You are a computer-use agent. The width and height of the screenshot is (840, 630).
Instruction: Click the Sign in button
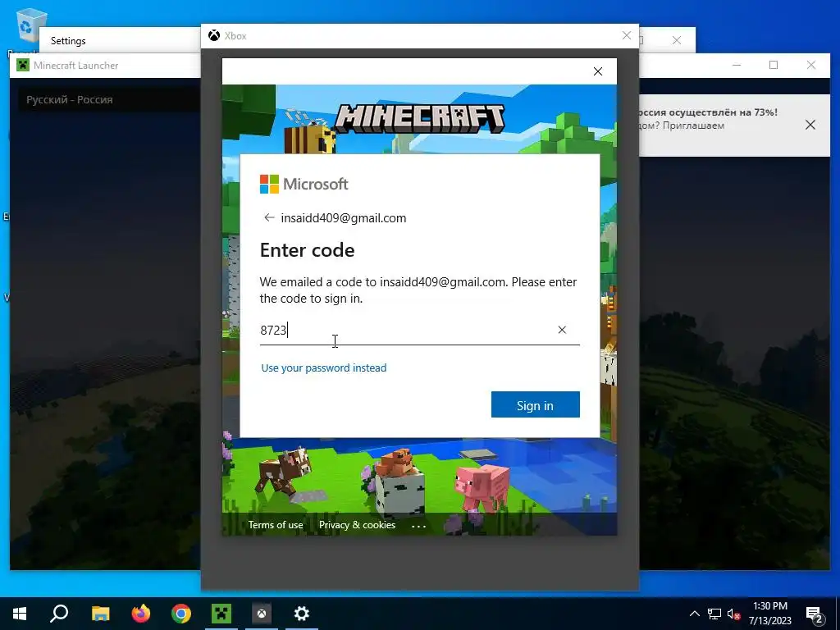535,404
